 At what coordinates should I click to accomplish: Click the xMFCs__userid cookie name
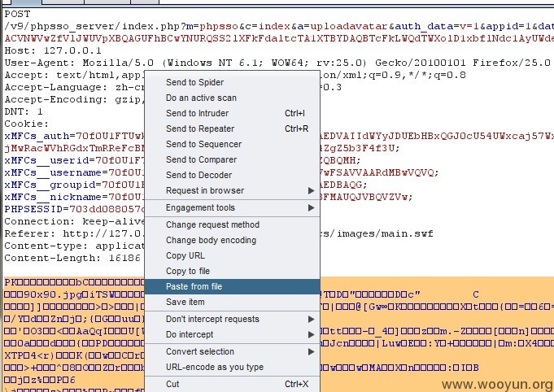46,160
